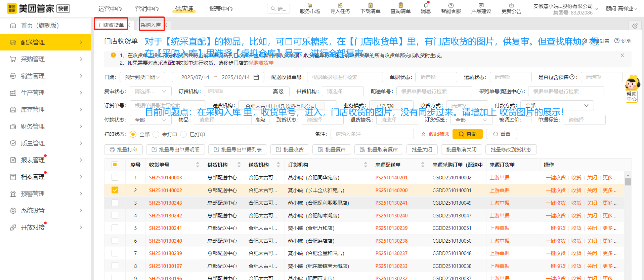Switch to 报表中心 top menu

coord(221,9)
